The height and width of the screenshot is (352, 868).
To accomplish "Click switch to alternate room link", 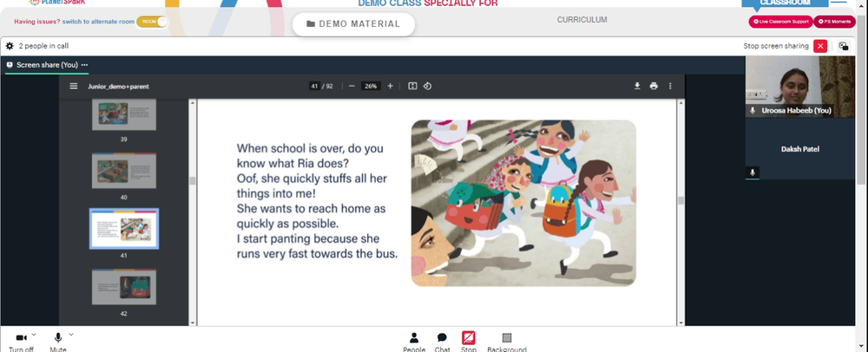I will click(98, 22).
